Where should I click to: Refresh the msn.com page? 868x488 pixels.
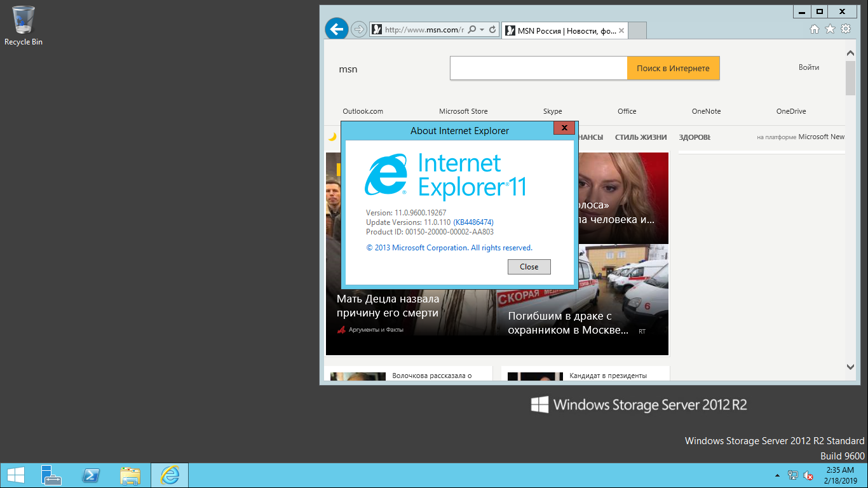coord(492,29)
